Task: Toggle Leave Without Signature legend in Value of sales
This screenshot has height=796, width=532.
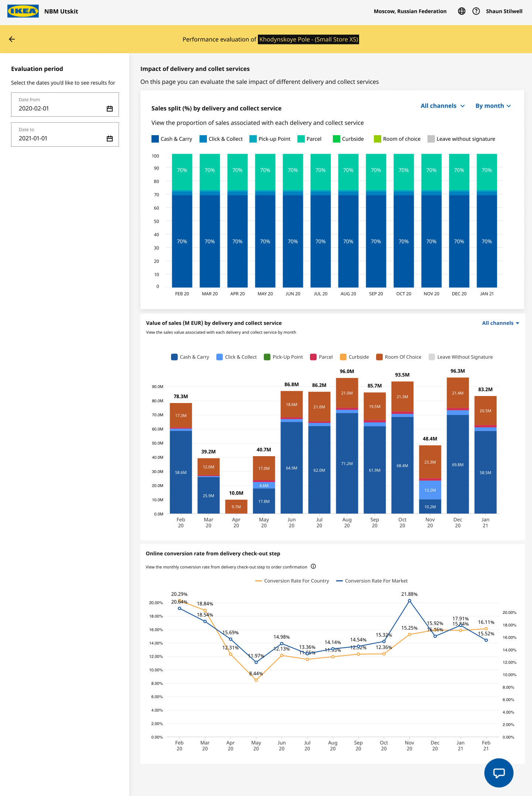Action: pyautogui.click(x=461, y=357)
